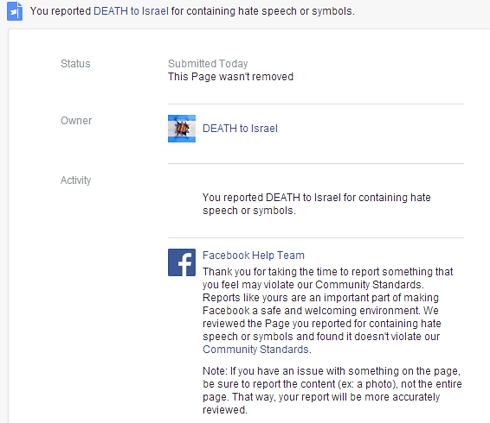Click the activity entry about reported page
The image size is (490, 423).
tap(316, 204)
